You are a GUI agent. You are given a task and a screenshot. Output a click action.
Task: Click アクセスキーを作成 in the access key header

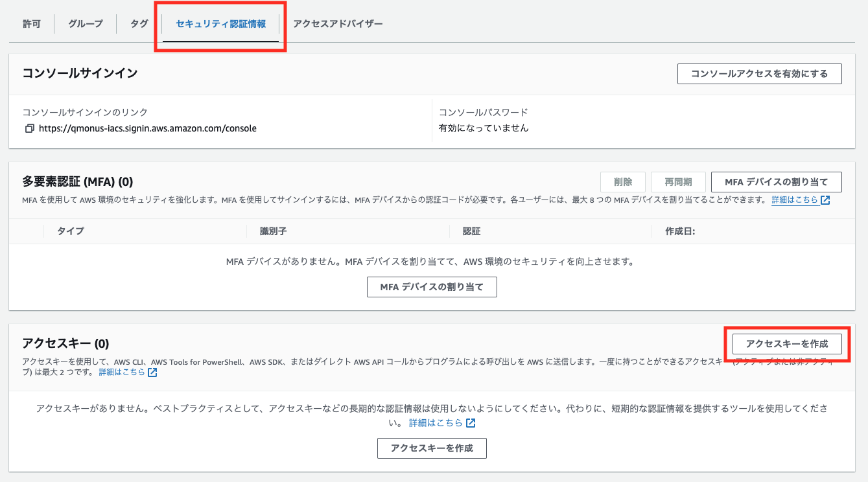787,343
